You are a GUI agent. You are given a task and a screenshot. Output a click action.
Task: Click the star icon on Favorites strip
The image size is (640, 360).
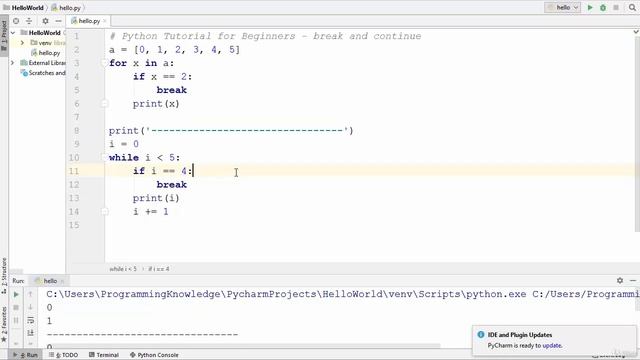point(4,339)
